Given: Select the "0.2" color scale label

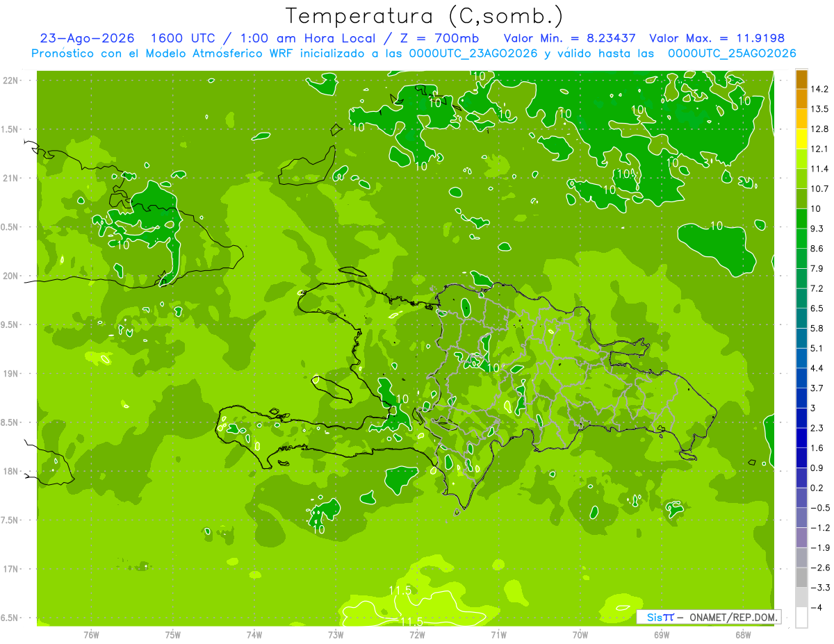Looking at the screenshot, I should tap(817, 488).
